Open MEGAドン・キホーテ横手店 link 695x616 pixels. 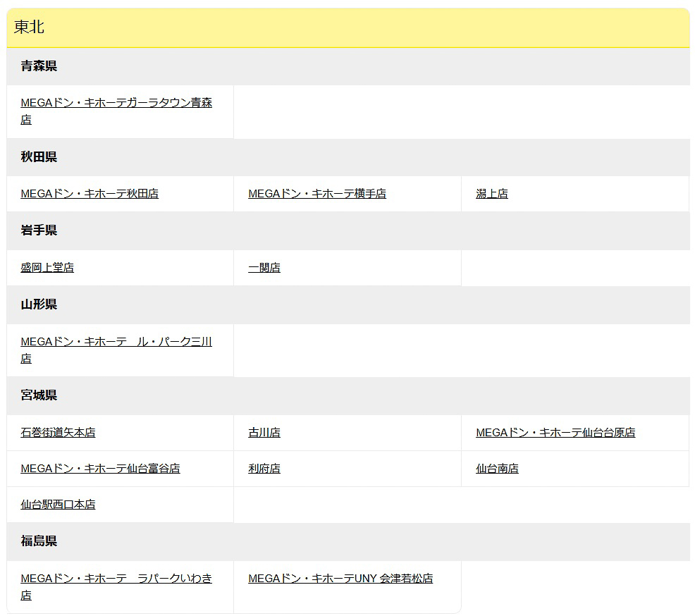click(x=317, y=194)
